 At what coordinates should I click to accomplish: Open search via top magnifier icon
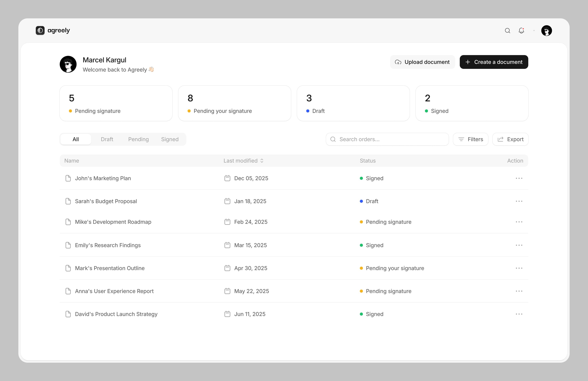coord(507,31)
